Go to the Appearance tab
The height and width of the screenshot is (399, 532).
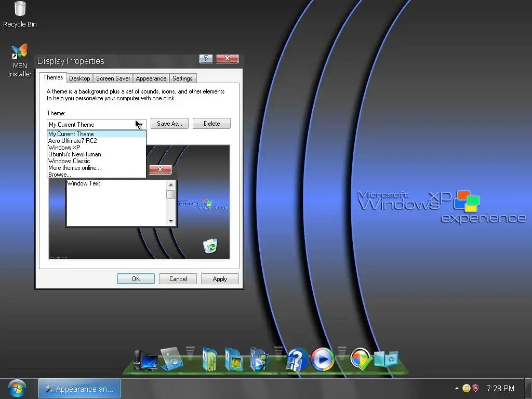click(x=151, y=78)
